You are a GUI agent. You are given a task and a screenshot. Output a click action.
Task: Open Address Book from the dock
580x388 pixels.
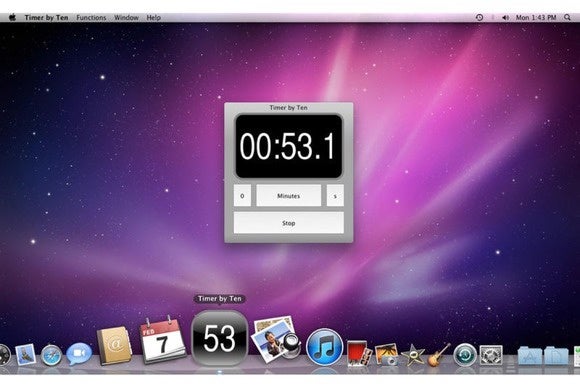[114, 345]
